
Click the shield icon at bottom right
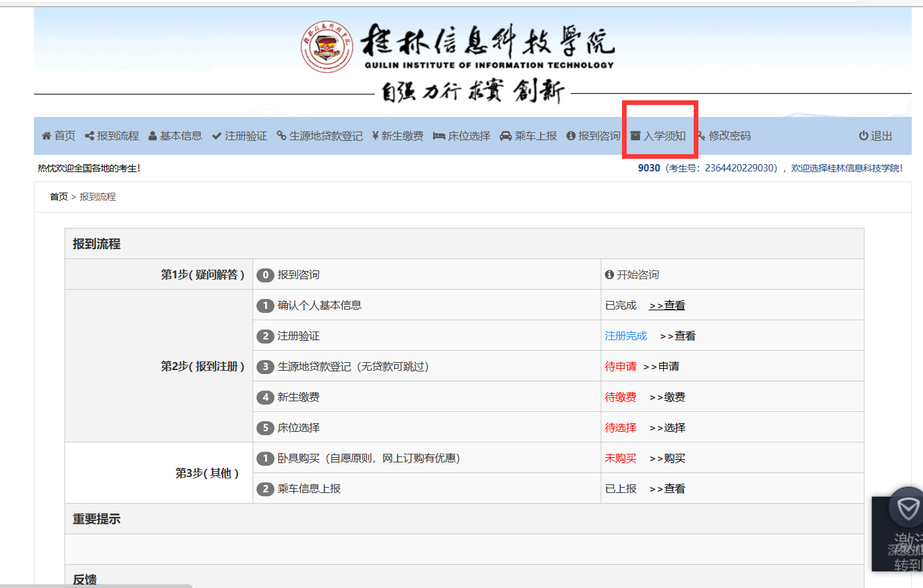coord(907,510)
